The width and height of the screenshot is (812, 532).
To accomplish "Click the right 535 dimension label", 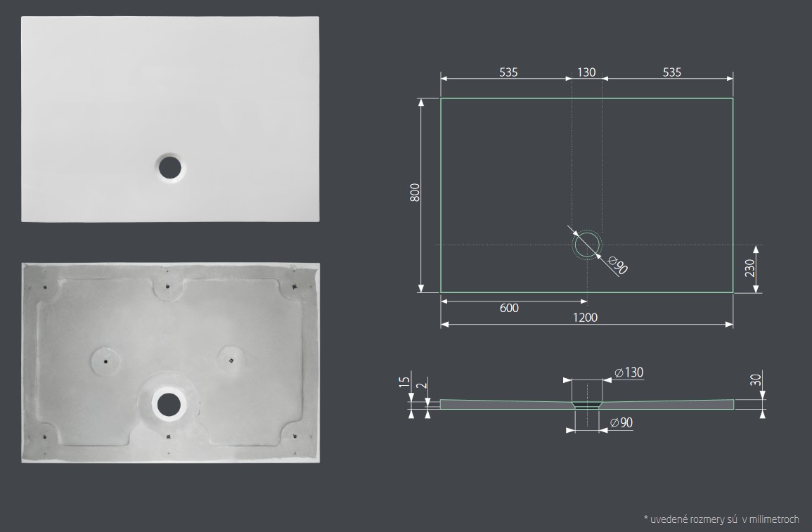I will (671, 72).
